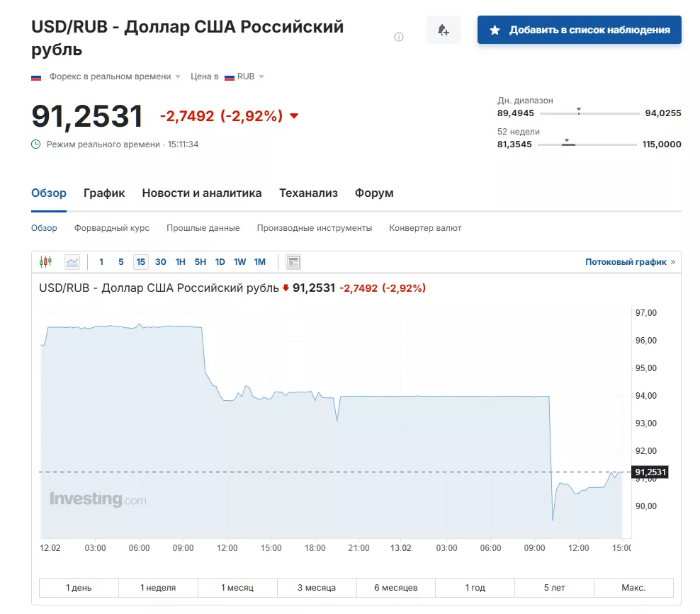Activate the 1W timeframe

(240, 261)
